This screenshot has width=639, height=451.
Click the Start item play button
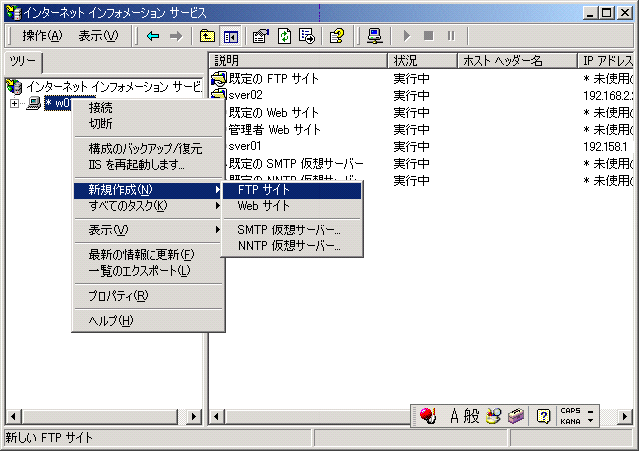[406, 36]
